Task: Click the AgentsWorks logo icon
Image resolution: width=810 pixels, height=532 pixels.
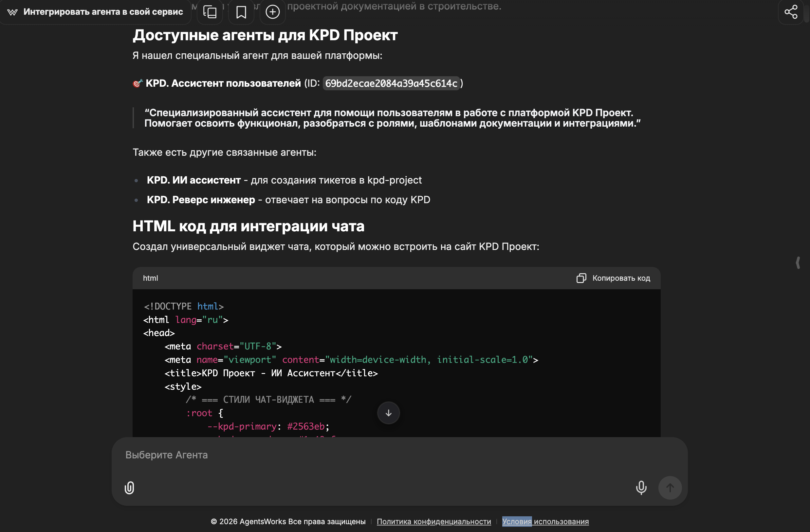Action: [x=12, y=12]
